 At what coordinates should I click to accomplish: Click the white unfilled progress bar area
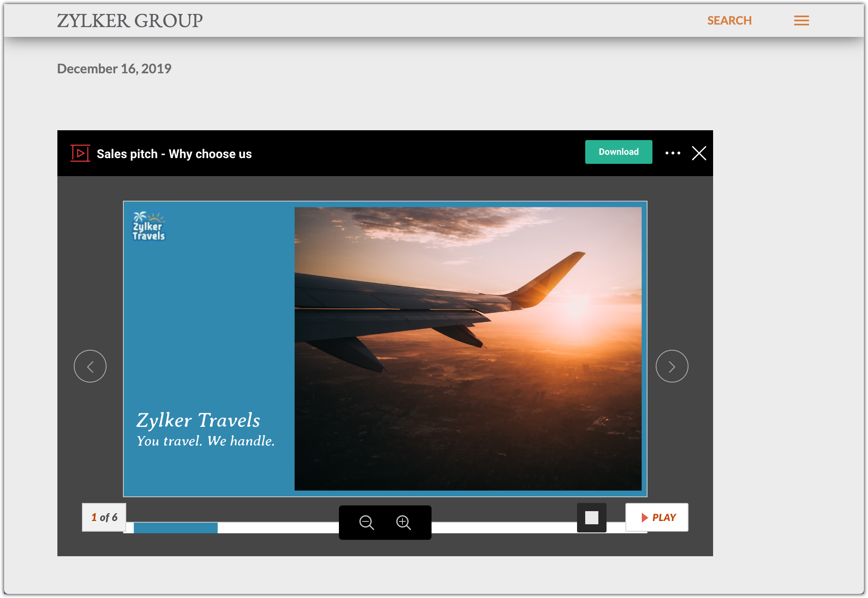coord(279,528)
